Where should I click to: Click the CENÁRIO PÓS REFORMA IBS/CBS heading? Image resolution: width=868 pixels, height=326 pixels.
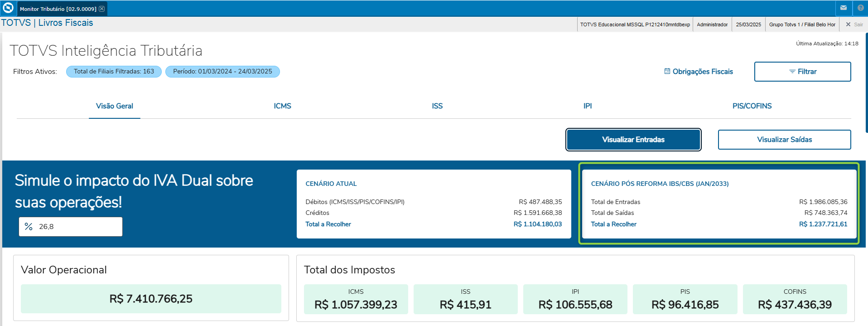click(x=660, y=184)
